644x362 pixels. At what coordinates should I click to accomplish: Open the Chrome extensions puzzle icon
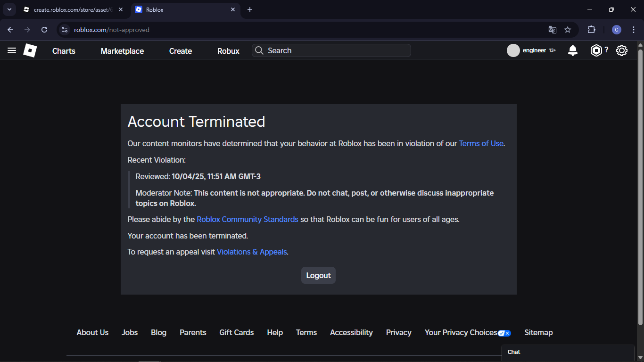pos(592,30)
